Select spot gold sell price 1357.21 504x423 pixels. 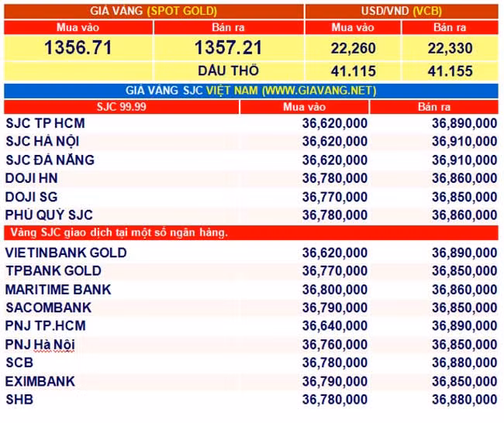click(x=228, y=47)
